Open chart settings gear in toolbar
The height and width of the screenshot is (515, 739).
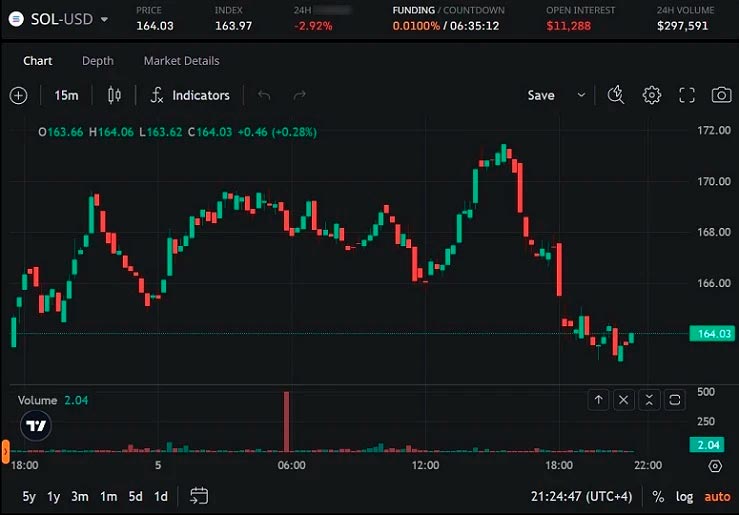point(652,95)
